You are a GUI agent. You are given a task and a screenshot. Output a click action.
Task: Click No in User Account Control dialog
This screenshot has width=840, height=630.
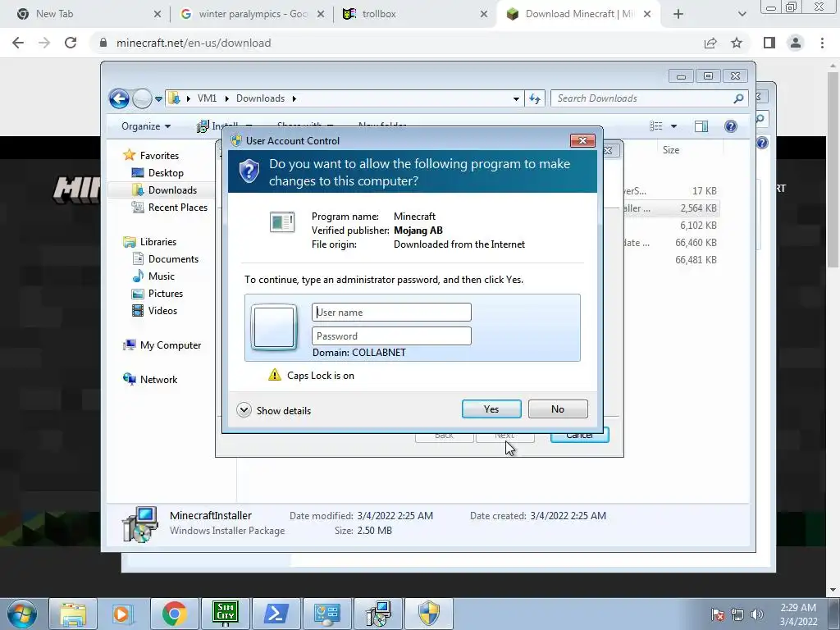558,409
